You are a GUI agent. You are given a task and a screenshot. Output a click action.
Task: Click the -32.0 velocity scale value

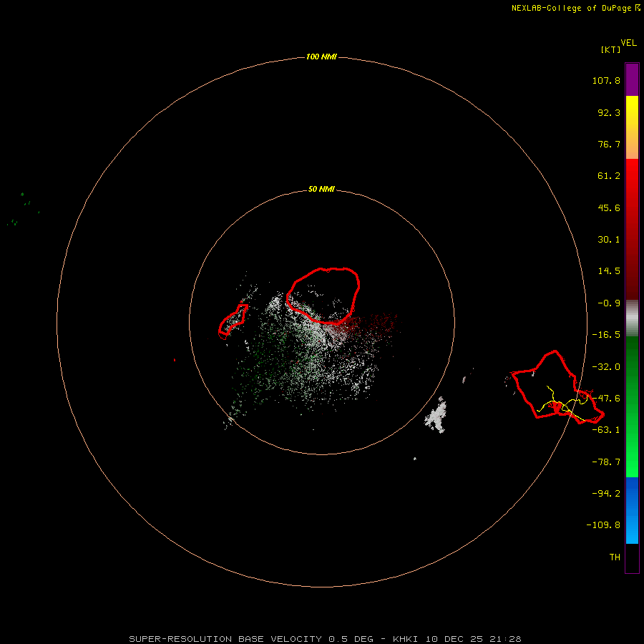(x=606, y=367)
